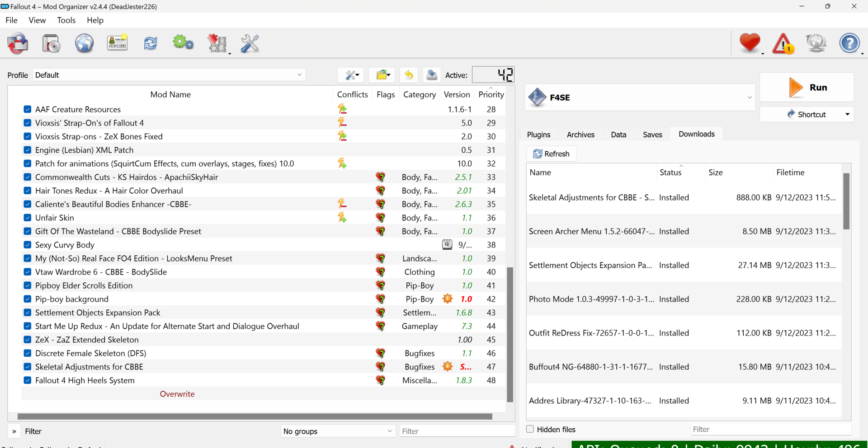The image size is (868, 448).
Task: Click the mod list horizontal scrollbar
Action: pos(255,416)
